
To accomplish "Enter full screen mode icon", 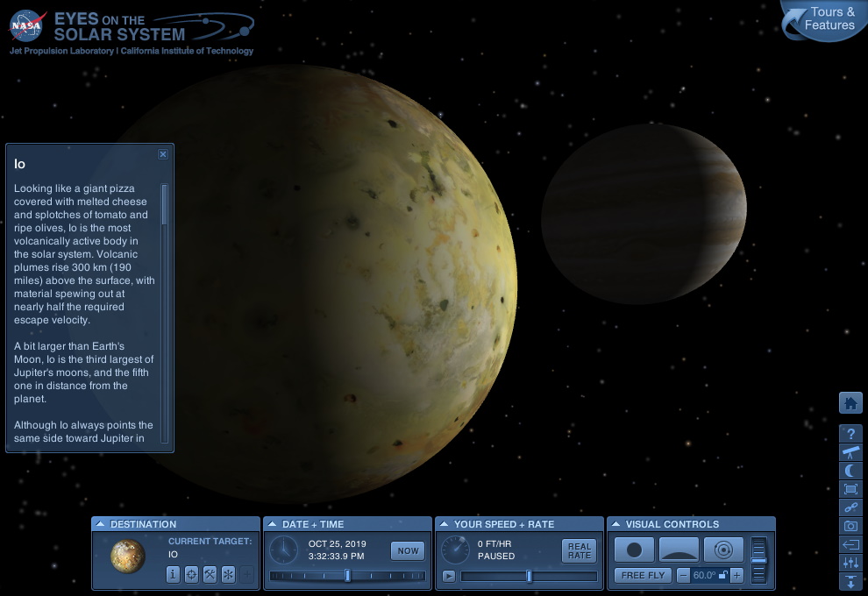I will click(850, 489).
